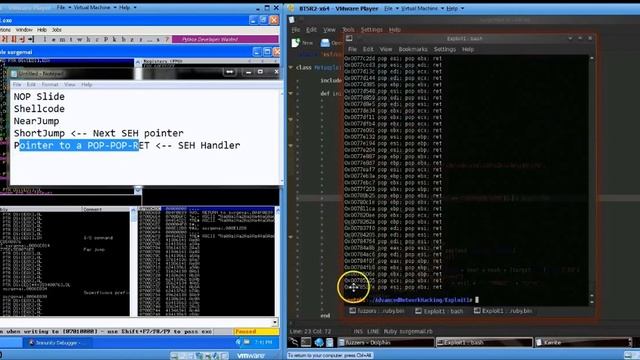The height and width of the screenshot is (360, 640).
Task: Open references 'r' toolbar button
Action: [140, 39]
